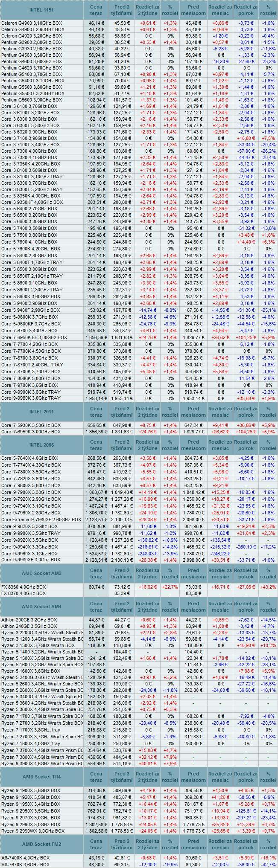Select the -11,6% value on Pentium G3930 row
The height and width of the screenshot is (868, 278).
click(x=268, y=49)
